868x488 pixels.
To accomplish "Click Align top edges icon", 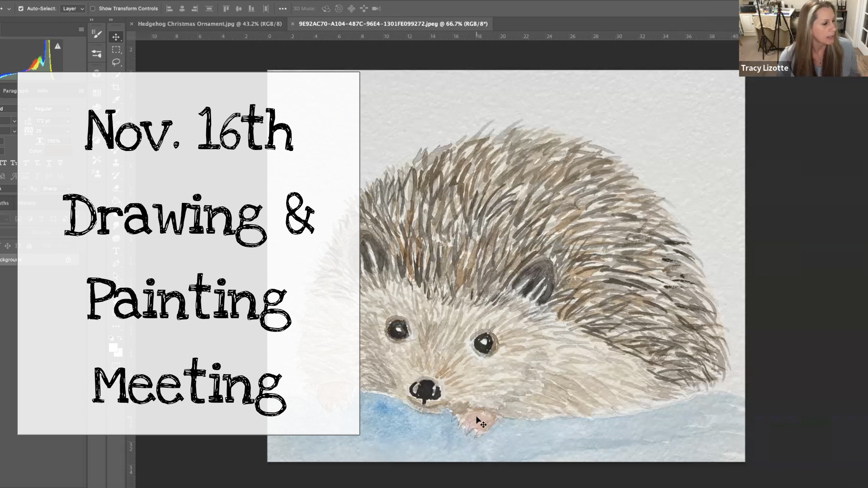I will pyautogui.click(x=226, y=9).
